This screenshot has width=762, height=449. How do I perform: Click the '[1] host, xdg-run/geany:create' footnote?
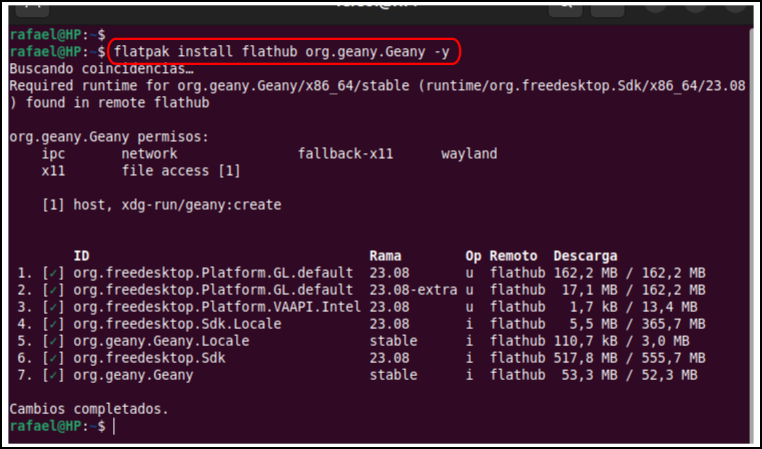[161, 205]
